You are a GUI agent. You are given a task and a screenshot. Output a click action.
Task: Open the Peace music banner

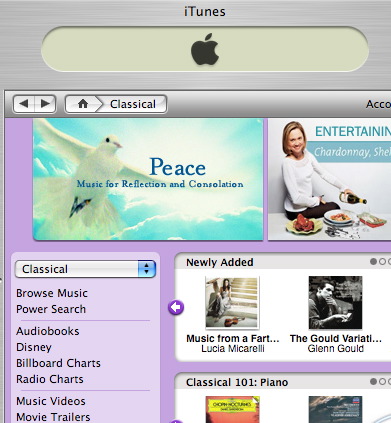[x=148, y=179]
